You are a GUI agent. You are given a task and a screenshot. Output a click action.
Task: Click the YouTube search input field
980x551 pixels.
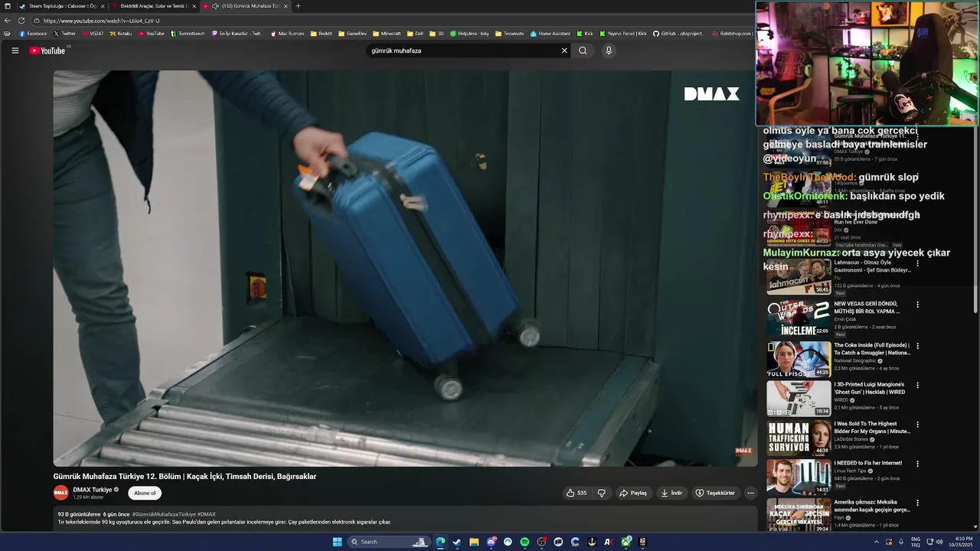(x=463, y=51)
